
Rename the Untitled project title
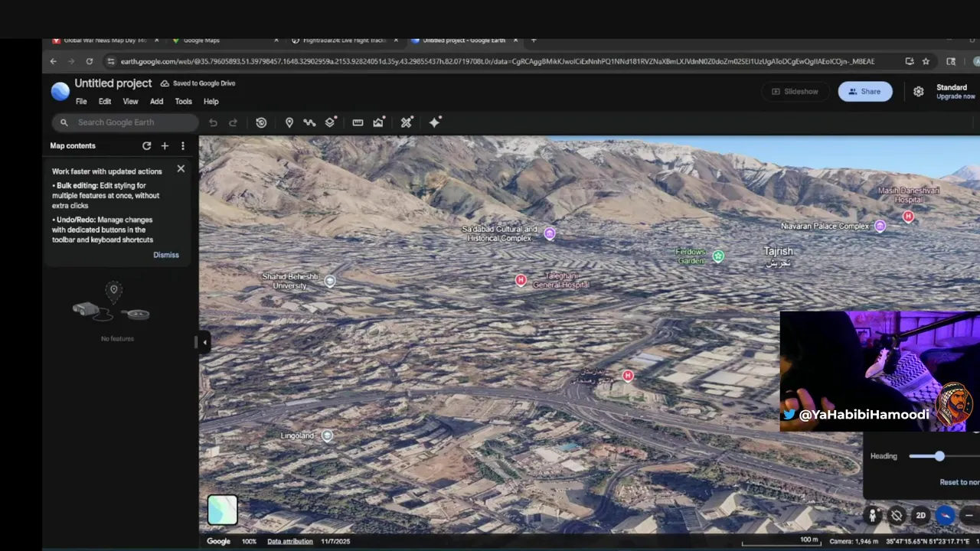pyautogui.click(x=113, y=83)
